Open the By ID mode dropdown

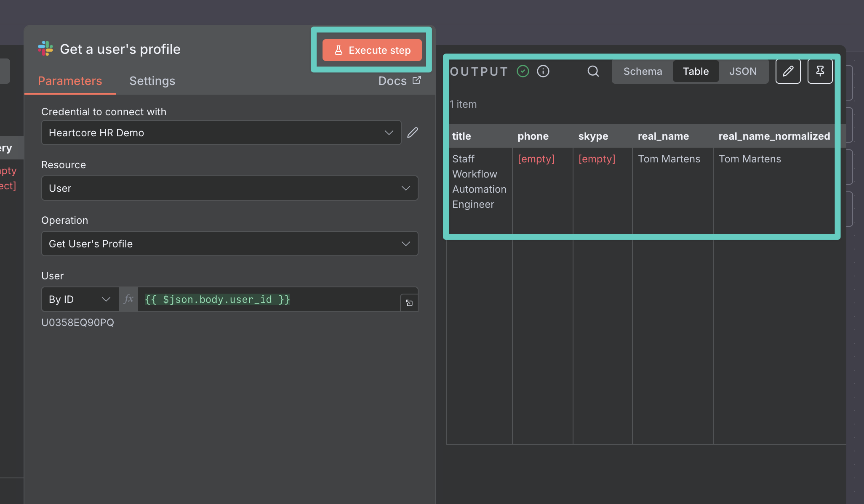coord(80,299)
